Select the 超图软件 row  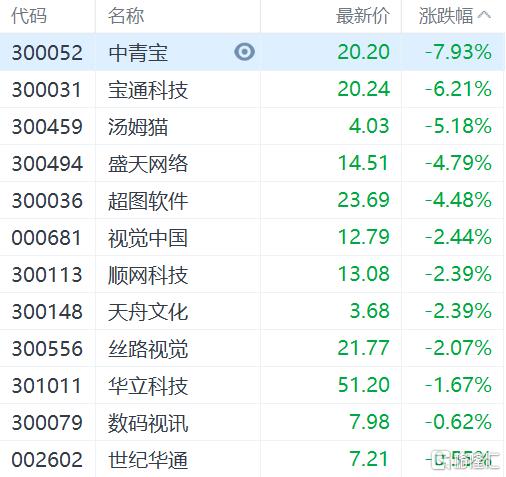tap(252, 200)
